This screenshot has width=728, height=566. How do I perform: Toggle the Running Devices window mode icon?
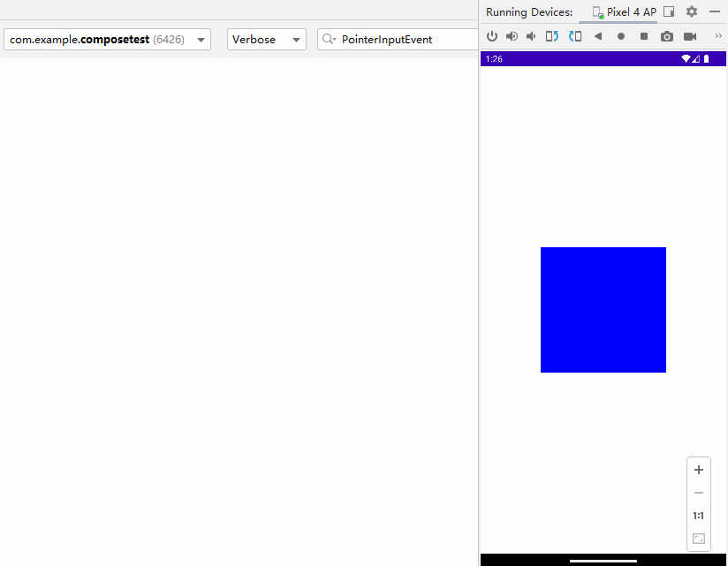(x=669, y=12)
